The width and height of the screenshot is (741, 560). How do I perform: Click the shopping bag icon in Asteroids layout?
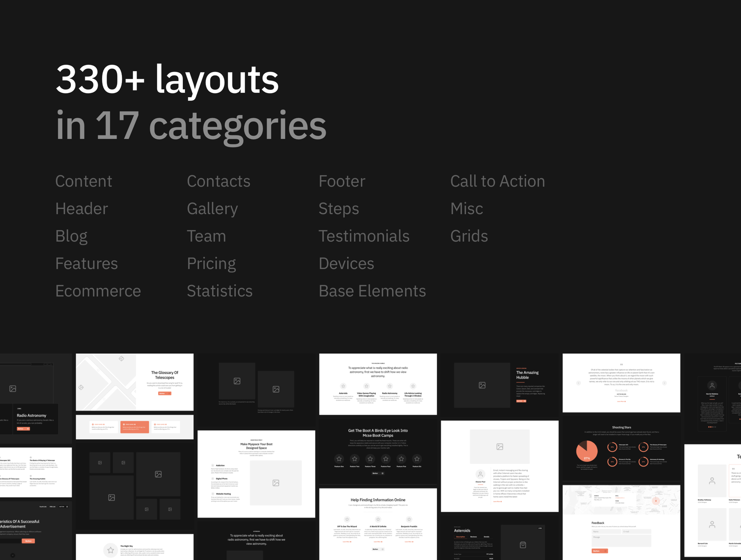522,545
